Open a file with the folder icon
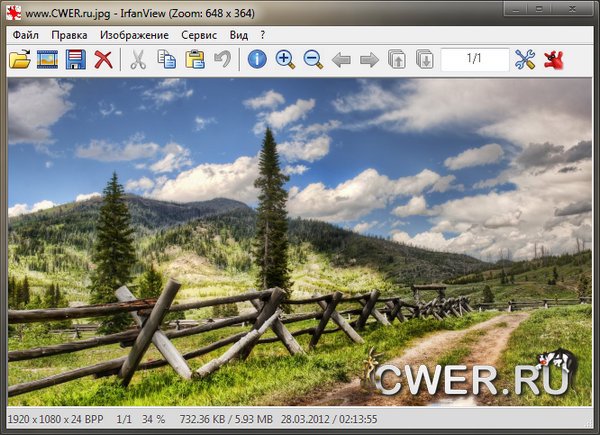Viewport: 600px width, 435px height. 20,59
